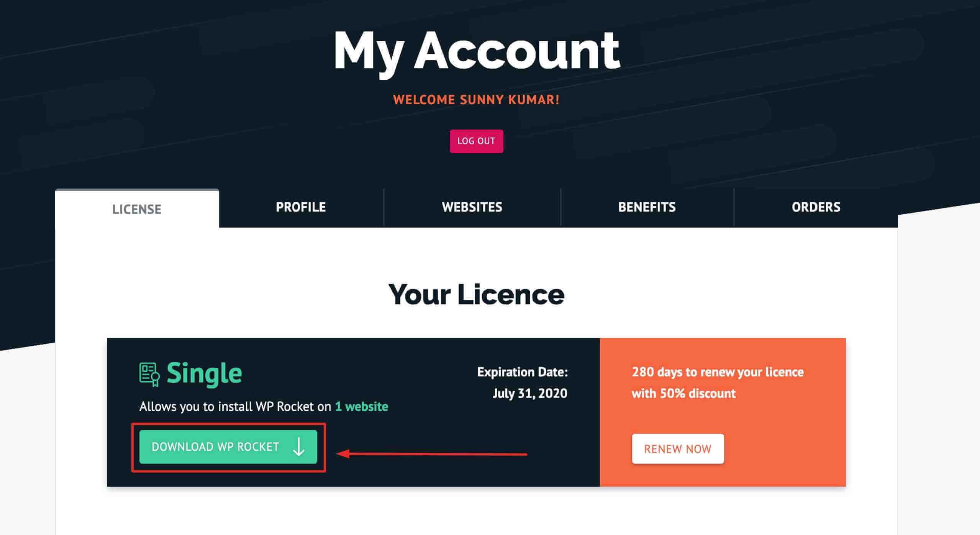Open the Websites tab
This screenshot has height=535, width=980.
(x=472, y=207)
